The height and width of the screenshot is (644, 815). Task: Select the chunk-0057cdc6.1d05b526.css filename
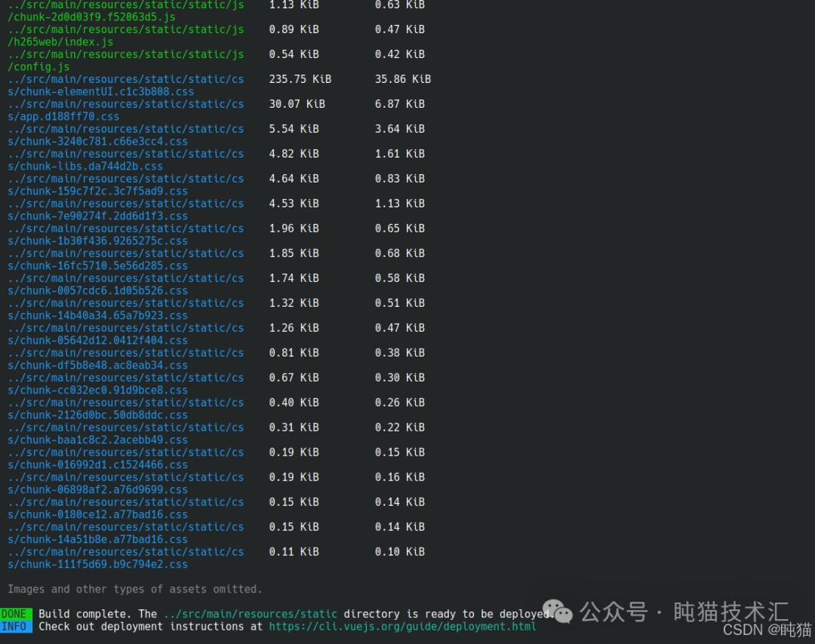pyautogui.click(x=103, y=291)
